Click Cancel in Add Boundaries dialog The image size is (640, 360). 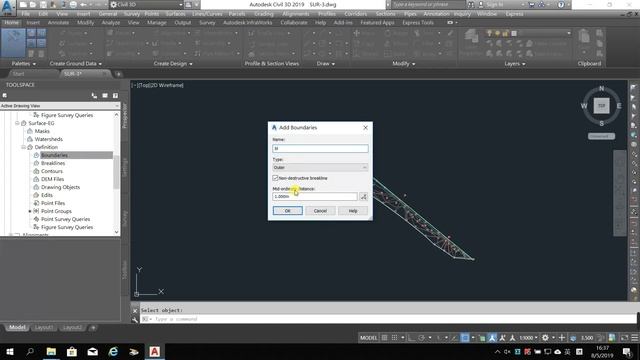coord(320,211)
